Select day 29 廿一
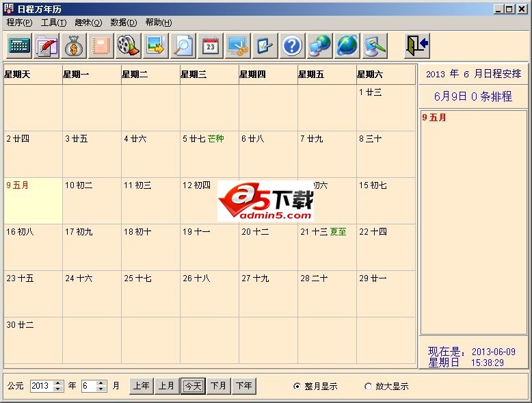 386,294
